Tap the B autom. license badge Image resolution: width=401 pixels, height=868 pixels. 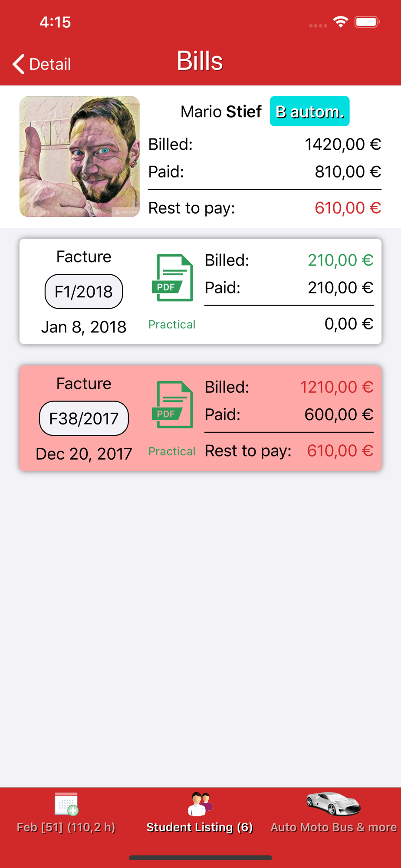click(x=309, y=111)
